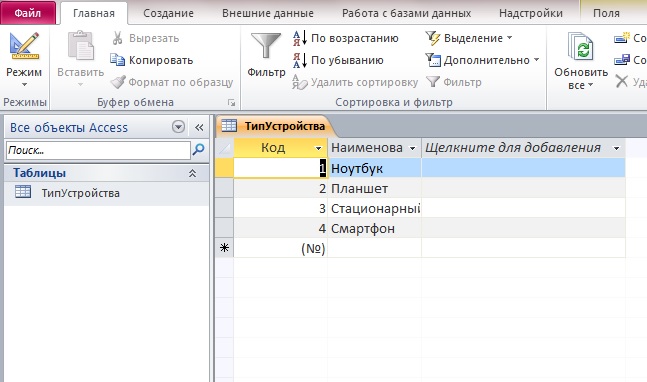Click the Код cell with value 2
The image size is (647, 382).
tap(281, 189)
